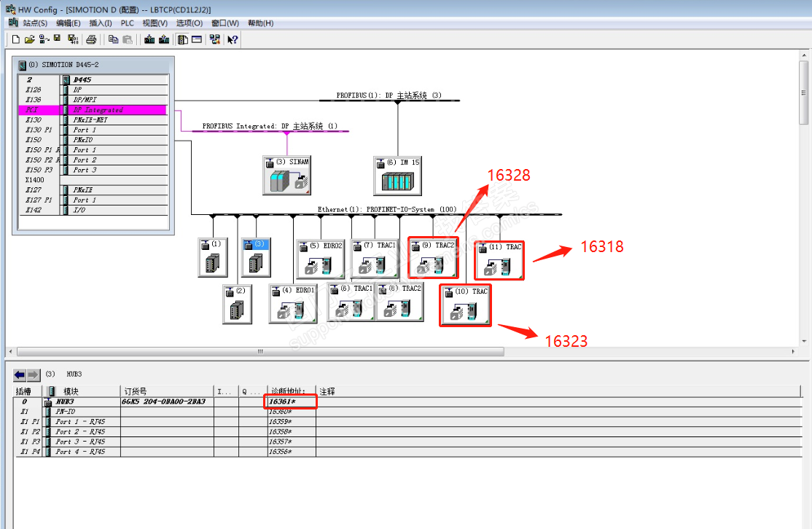Select the PN-IO module row
Screen dimensions: 812x529
point(408,412)
